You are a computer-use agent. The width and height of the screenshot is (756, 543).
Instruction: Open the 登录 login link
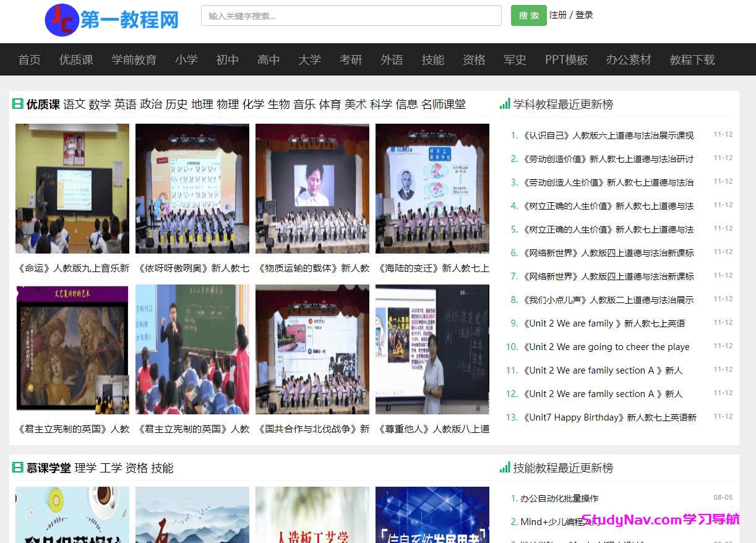click(x=585, y=15)
